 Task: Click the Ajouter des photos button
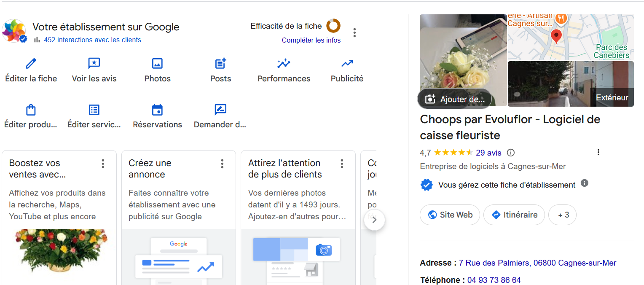pos(455,99)
